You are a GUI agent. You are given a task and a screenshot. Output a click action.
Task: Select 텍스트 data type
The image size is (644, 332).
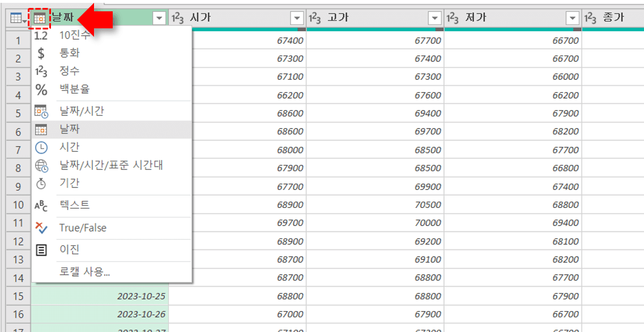(x=112, y=205)
